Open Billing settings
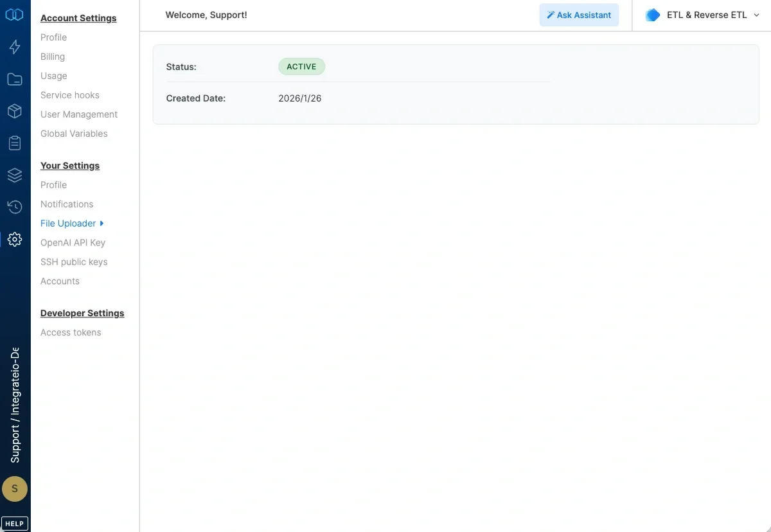The height and width of the screenshot is (532, 771). tap(53, 57)
